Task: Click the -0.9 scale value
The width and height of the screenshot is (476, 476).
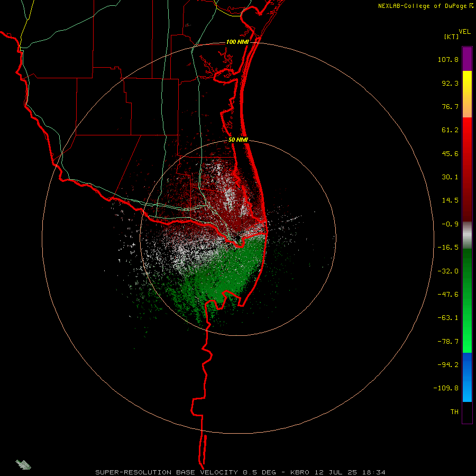Action: (450, 224)
